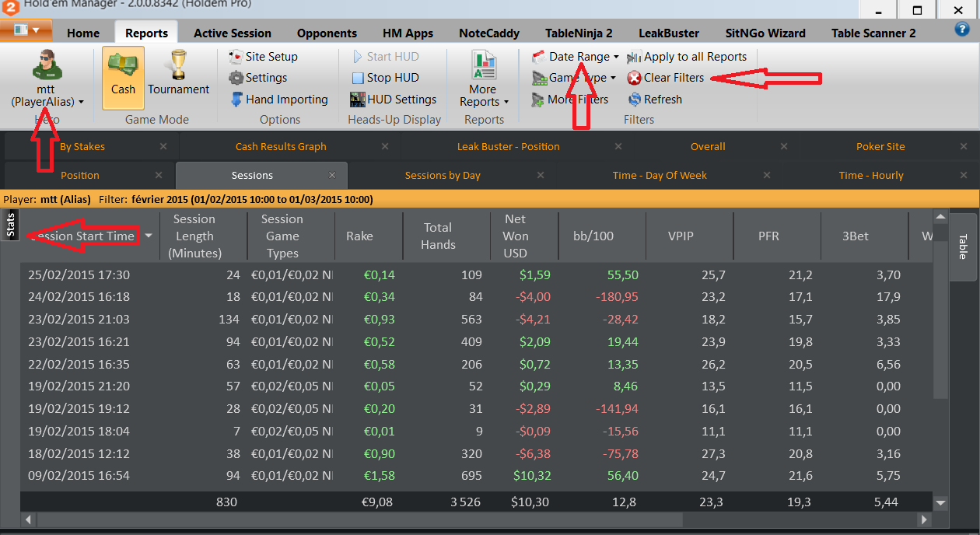Click the vertical scrollbar down arrow
This screenshot has height=535, width=980.
coord(940,503)
